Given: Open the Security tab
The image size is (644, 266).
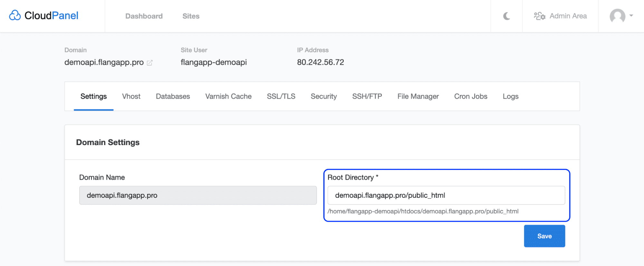Looking at the screenshot, I should tap(323, 96).
